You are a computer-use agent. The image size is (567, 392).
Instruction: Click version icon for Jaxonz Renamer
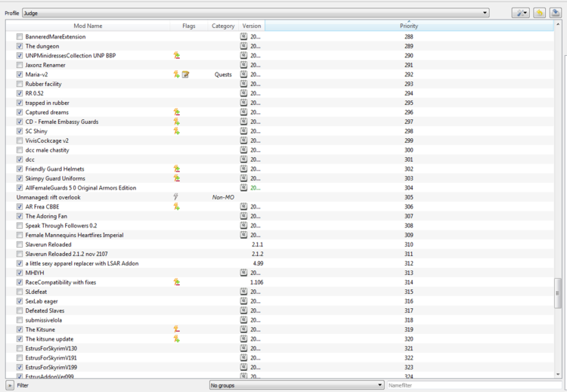243,65
